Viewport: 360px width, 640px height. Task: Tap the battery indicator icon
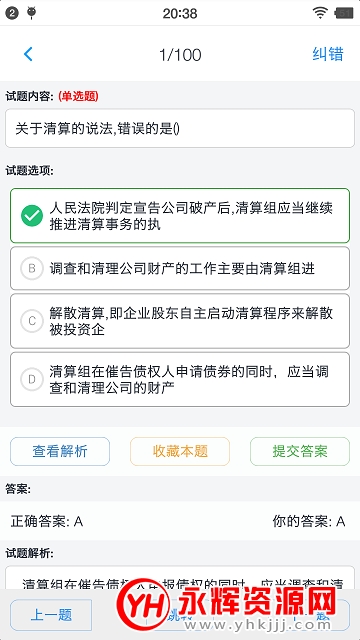point(343,13)
